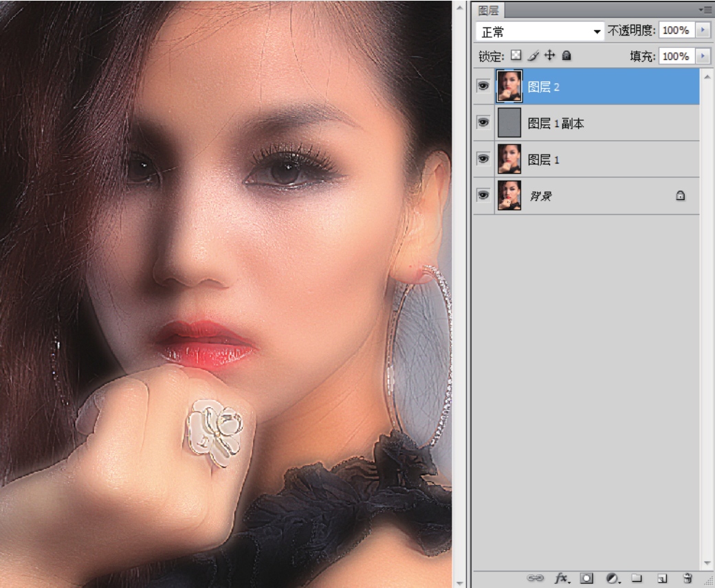Select the 图层 1 layer row
Screen dimensions: 715x588
point(598,159)
